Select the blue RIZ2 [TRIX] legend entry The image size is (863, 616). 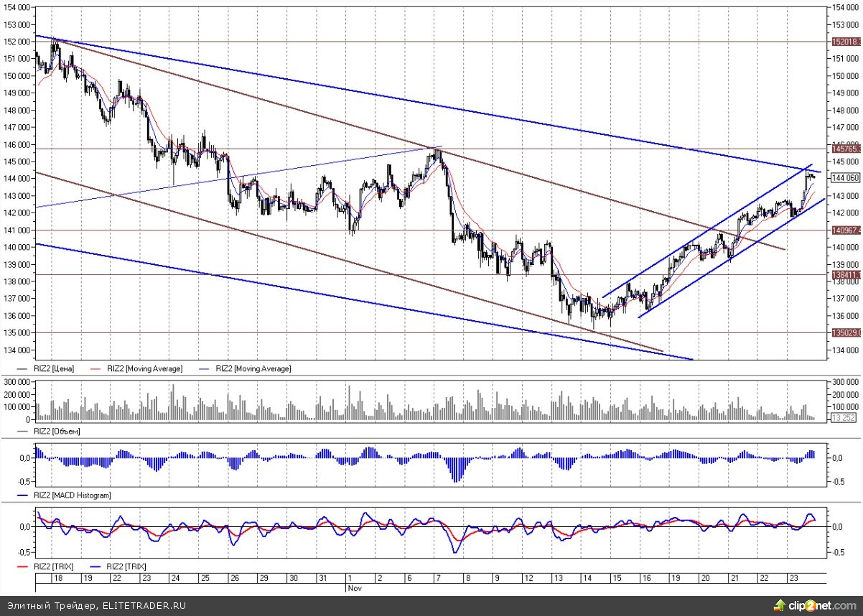(128, 566)
